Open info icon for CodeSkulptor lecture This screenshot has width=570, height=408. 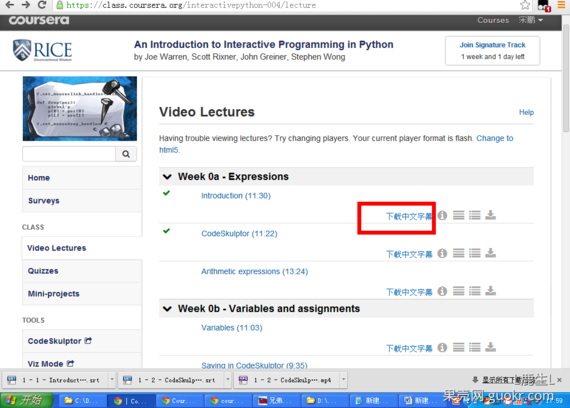click(x=442, y=253)
